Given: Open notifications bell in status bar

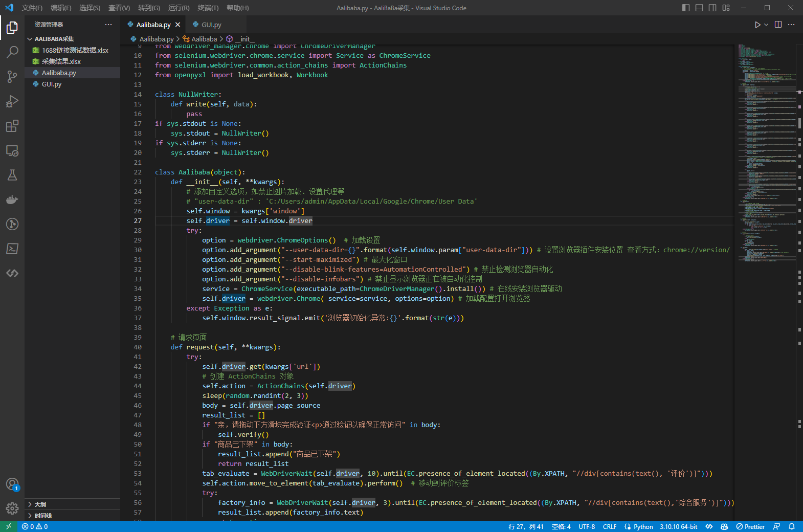Looking at the screenshot, I should point(792,526).
